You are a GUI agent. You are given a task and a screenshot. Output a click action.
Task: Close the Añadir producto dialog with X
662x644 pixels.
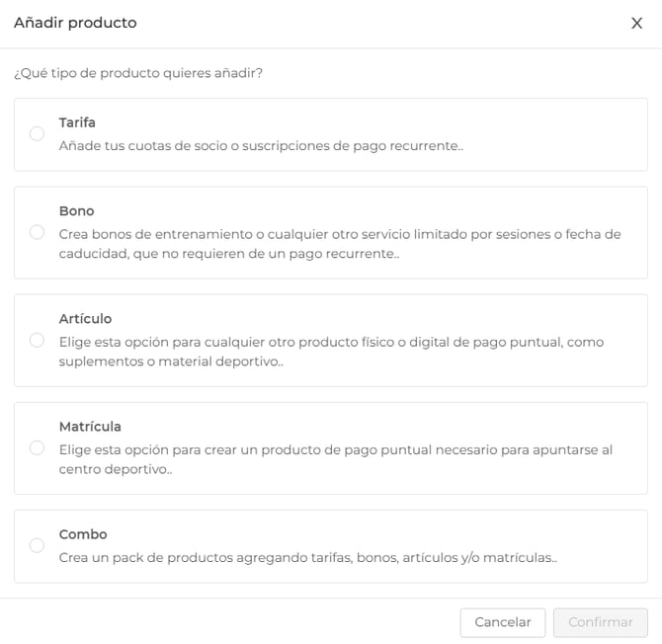(636, 24)
